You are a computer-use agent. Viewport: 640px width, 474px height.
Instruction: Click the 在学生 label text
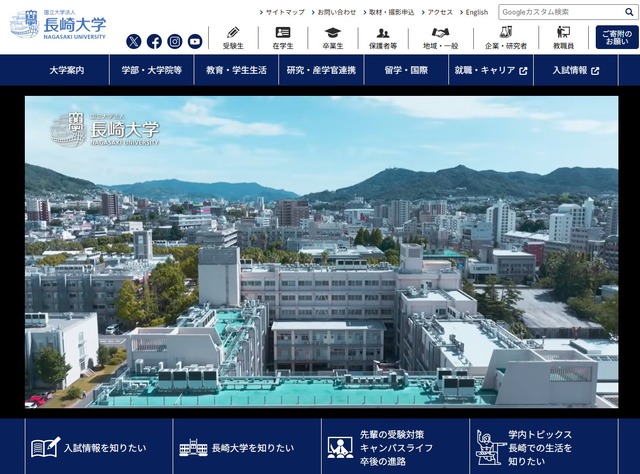coord(283,46)
